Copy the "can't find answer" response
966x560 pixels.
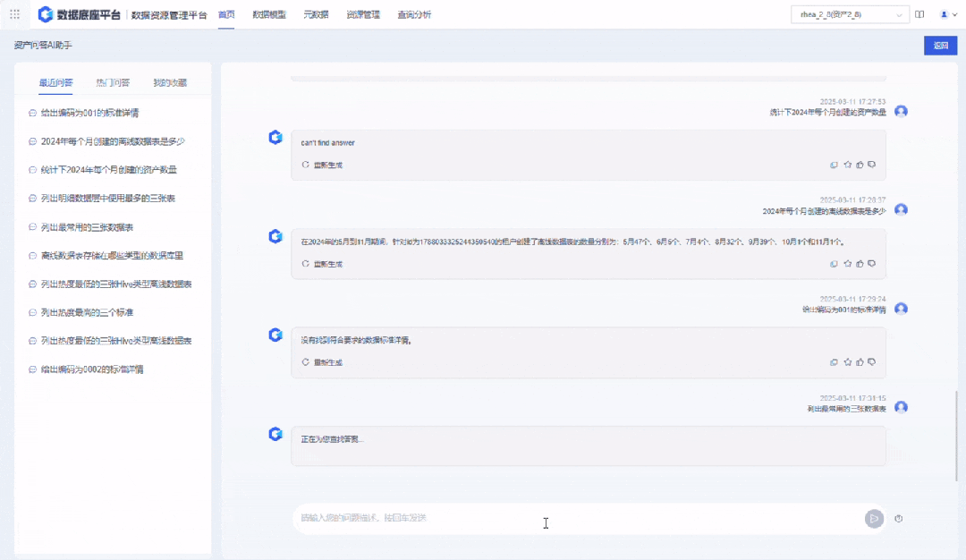tap(834, 165)
